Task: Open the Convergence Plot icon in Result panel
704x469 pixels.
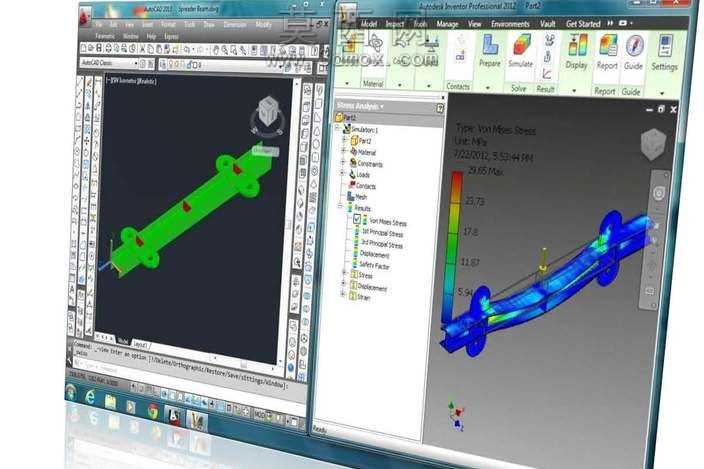Action: coord(547,74)
